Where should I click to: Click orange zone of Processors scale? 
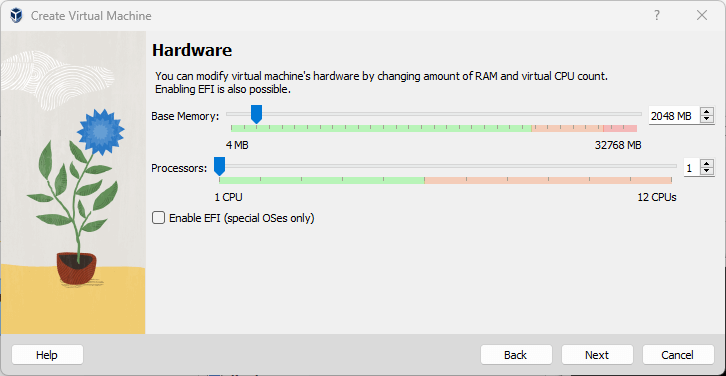(x=548, y=180)
